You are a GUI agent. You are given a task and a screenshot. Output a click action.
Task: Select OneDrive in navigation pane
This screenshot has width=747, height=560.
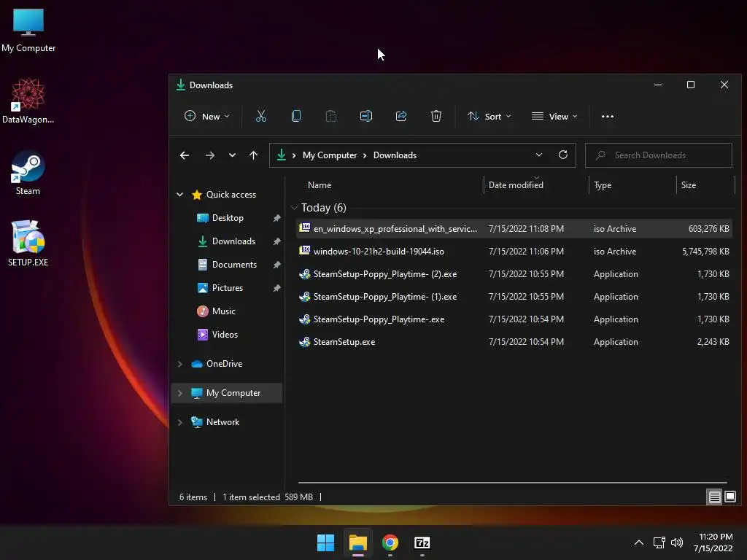[224, 364]
